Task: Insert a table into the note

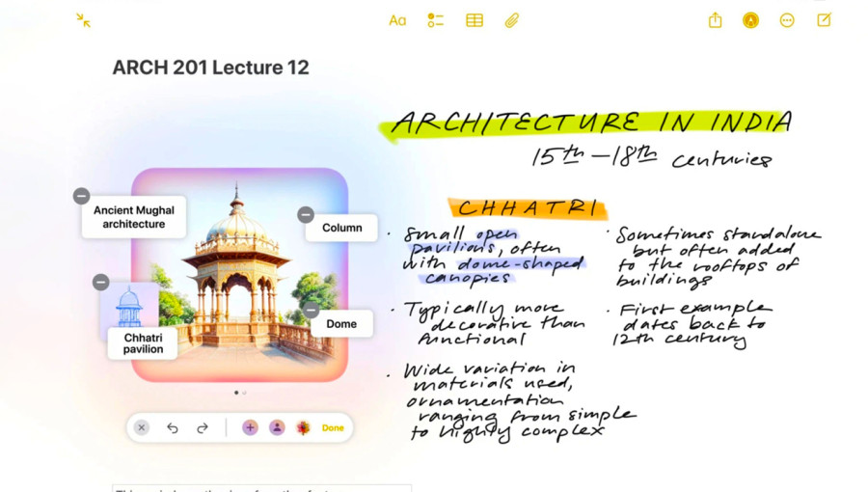Action: (x=475, y=20)
